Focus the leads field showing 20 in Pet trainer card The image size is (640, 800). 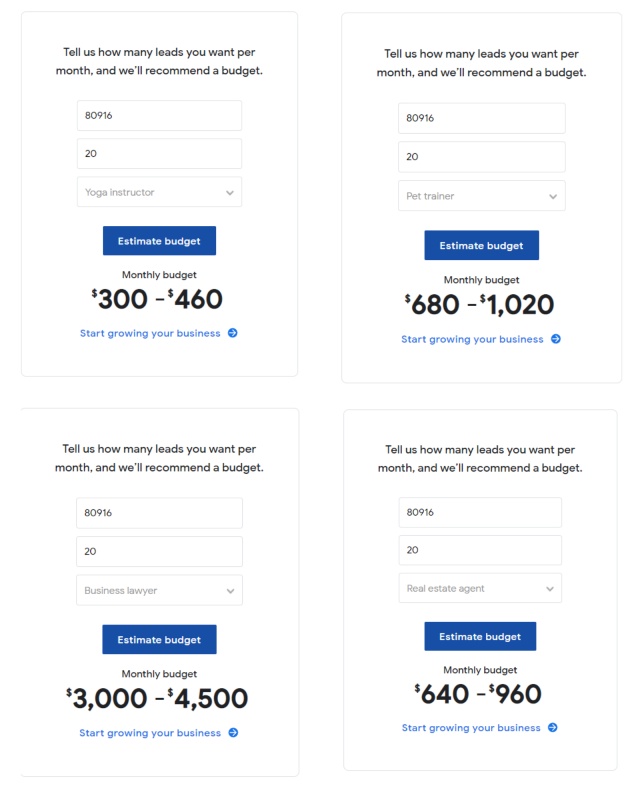[482, 157]
